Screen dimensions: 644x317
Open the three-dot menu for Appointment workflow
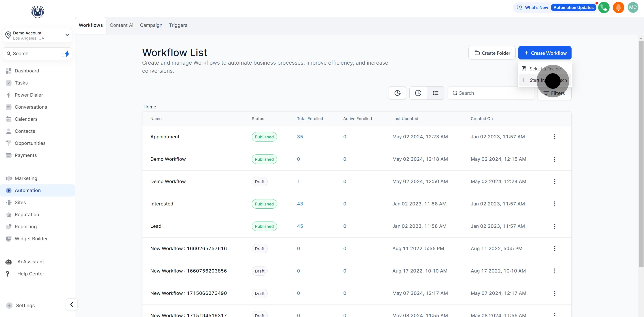coord(555,137)
